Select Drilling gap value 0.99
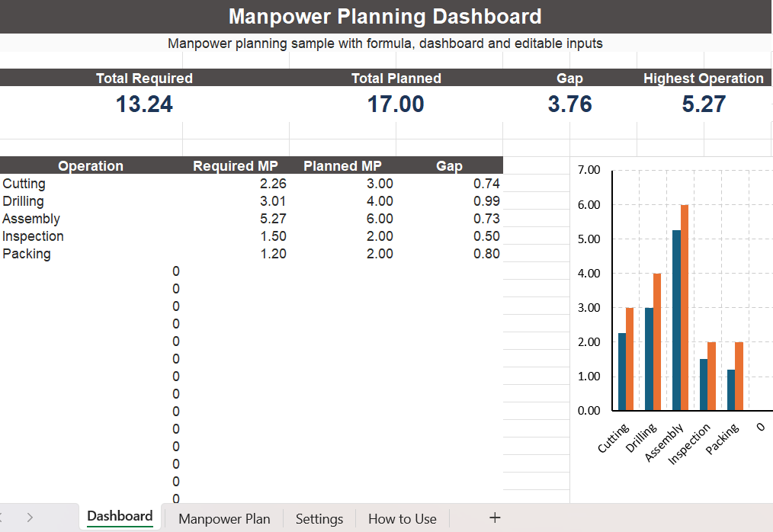 tap(486, 201)
